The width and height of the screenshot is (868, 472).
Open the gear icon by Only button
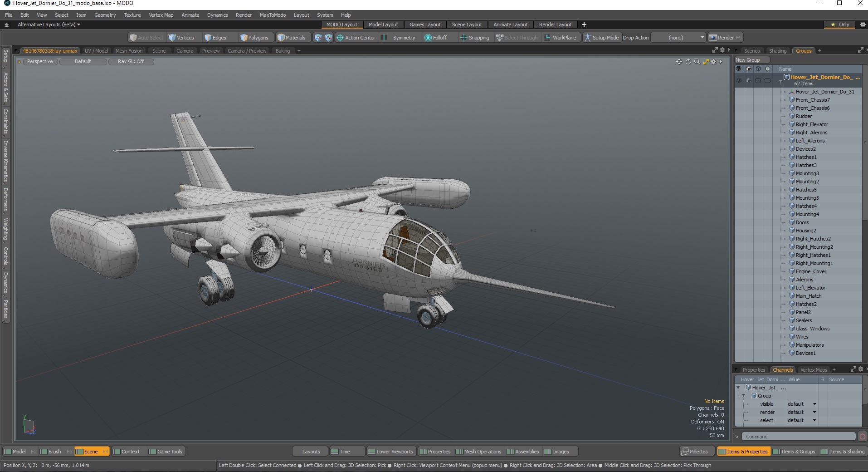click(863, 25)
